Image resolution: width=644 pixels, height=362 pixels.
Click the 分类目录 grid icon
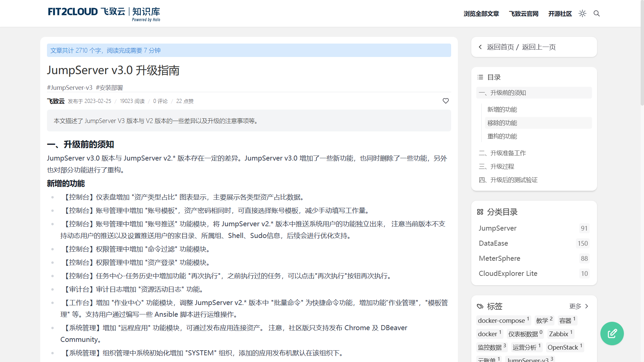[x=480, y=212]
